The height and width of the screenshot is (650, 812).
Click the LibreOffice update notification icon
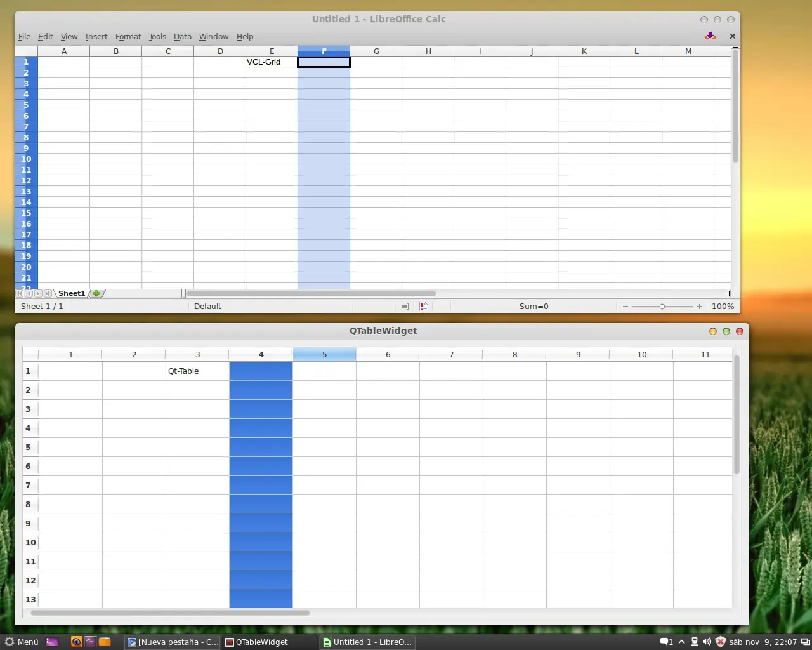(710, 36)
